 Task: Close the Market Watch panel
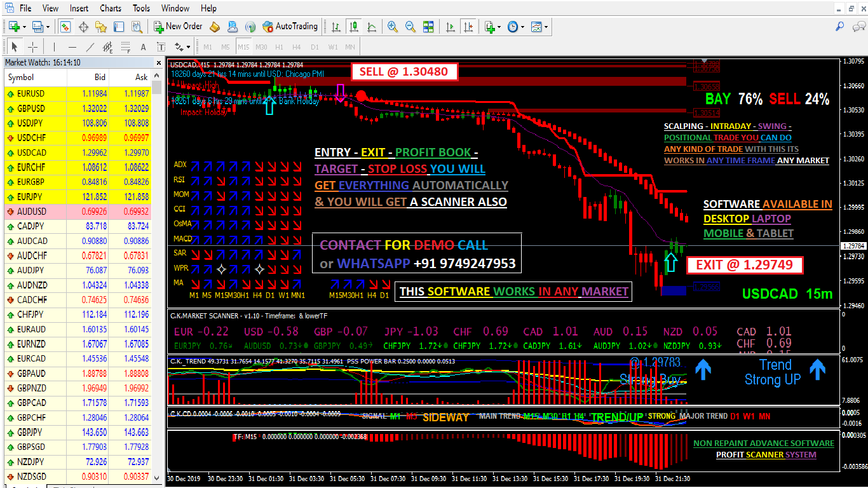(x=158, y=62)
